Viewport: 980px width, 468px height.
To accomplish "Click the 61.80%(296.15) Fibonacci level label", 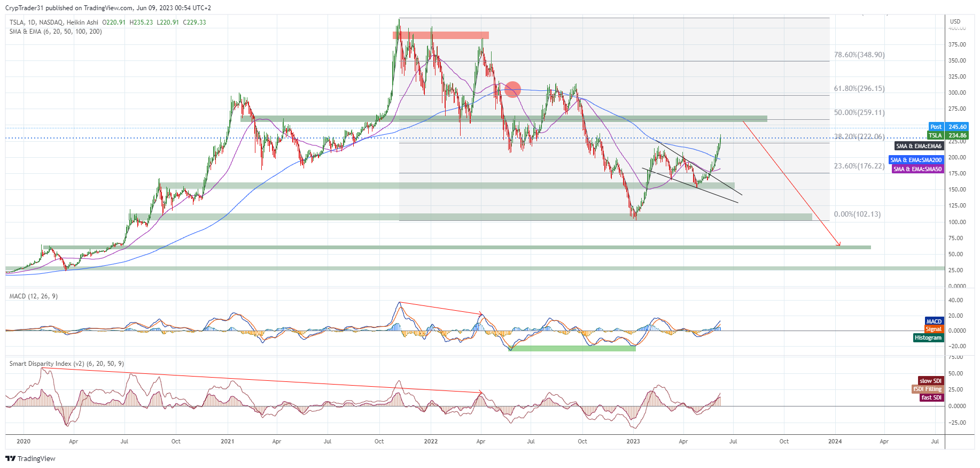I will [x=859, y=88].
